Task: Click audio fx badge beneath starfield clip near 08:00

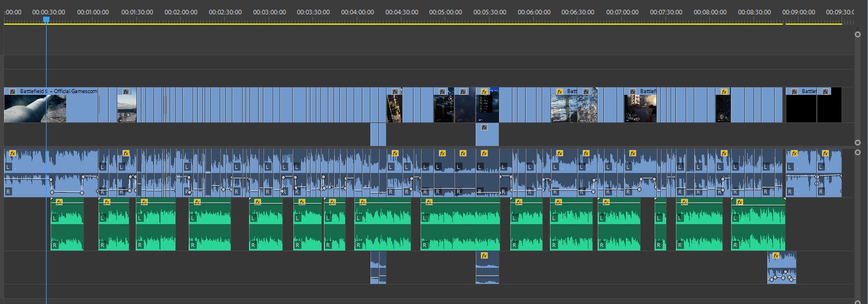Action: coord(724,153)
